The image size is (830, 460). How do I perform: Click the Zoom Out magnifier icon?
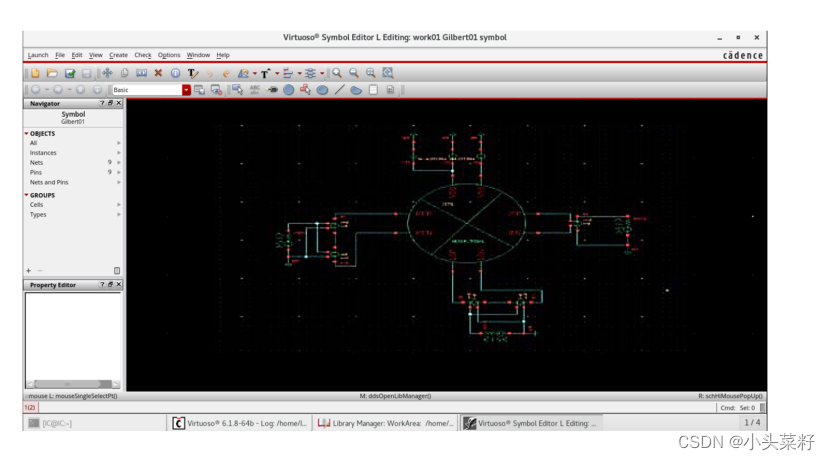pos(354,73)
